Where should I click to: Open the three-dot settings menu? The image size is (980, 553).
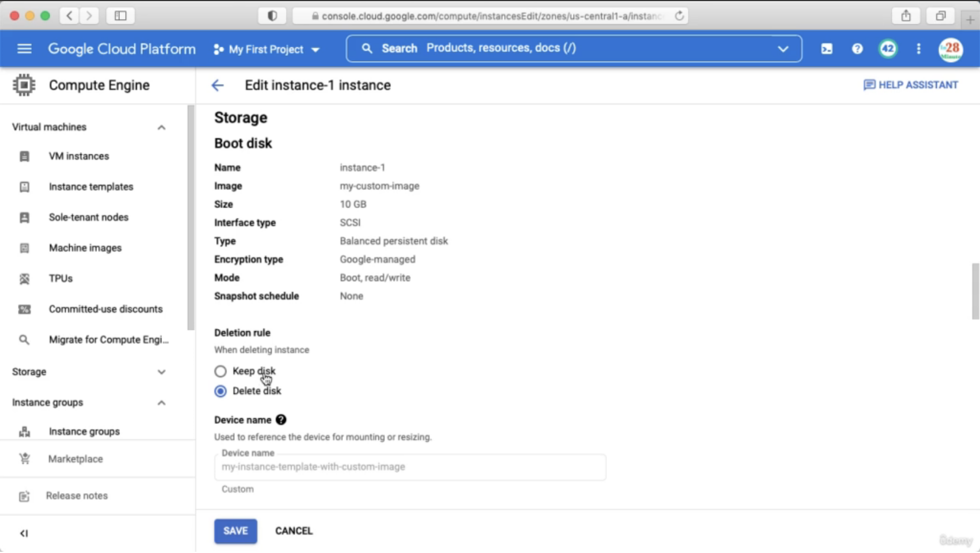tap(919, 49)
